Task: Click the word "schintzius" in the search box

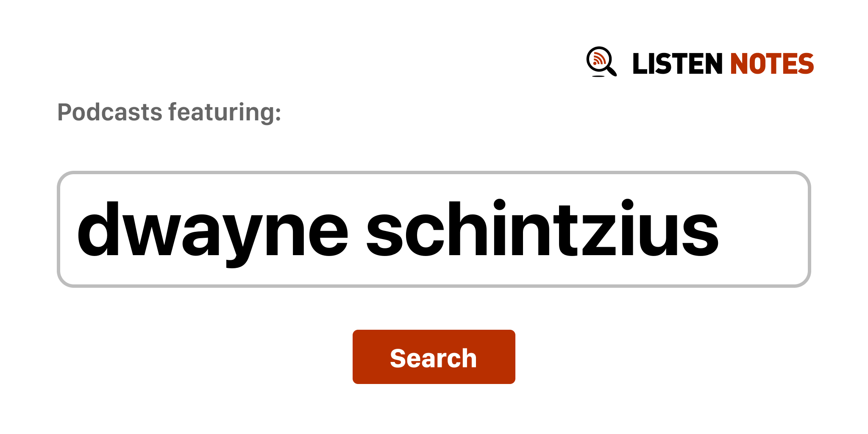Action: point(542,229)
